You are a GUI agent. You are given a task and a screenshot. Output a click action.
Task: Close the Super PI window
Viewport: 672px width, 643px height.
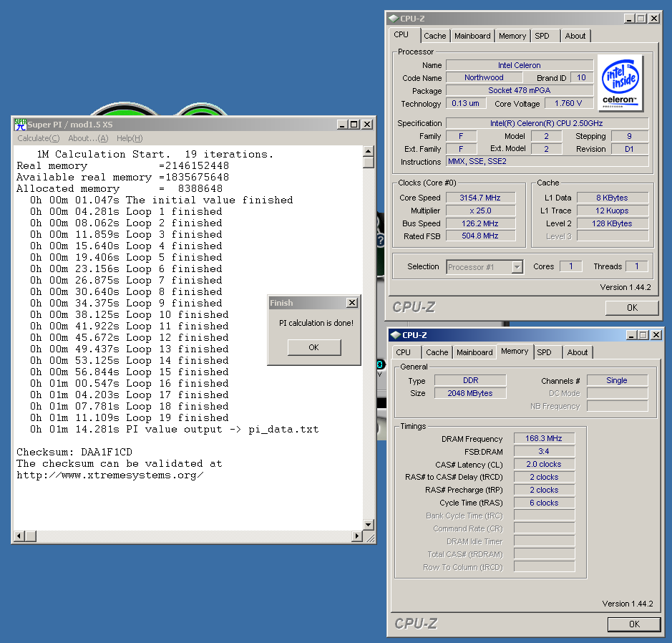pos(367,125)
